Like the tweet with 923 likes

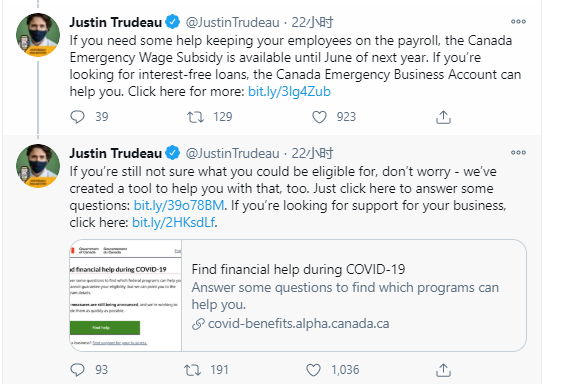(319, 117)
